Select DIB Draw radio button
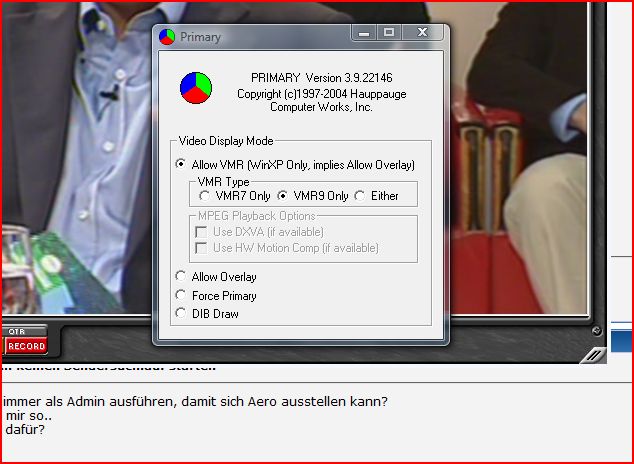634x464 pixels. [181, 313]
